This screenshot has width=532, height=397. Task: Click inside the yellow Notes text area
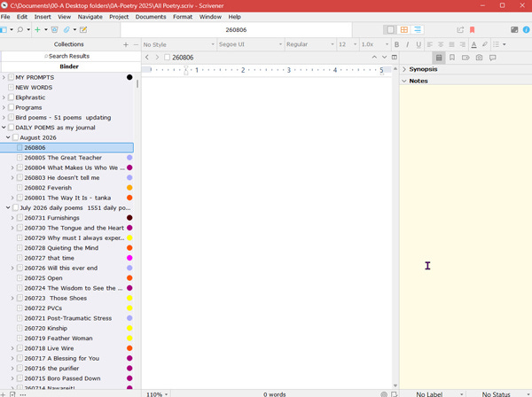tap(465, 237)
